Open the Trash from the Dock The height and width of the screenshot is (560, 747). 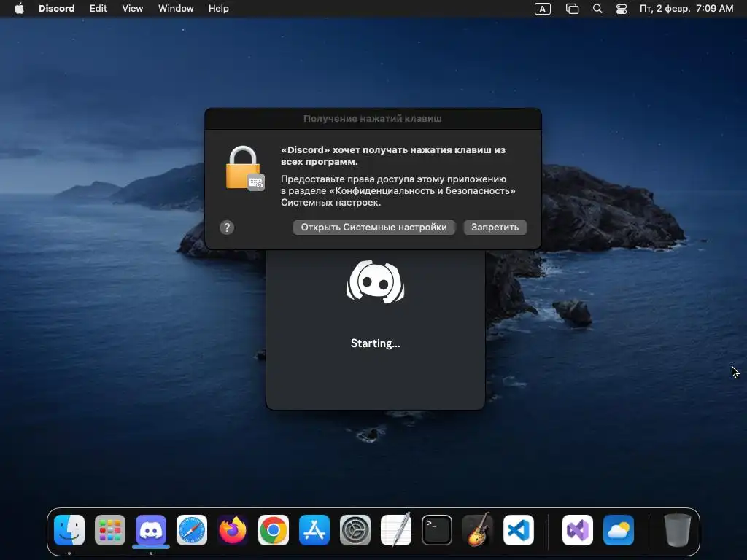click(x=678, y=530)
